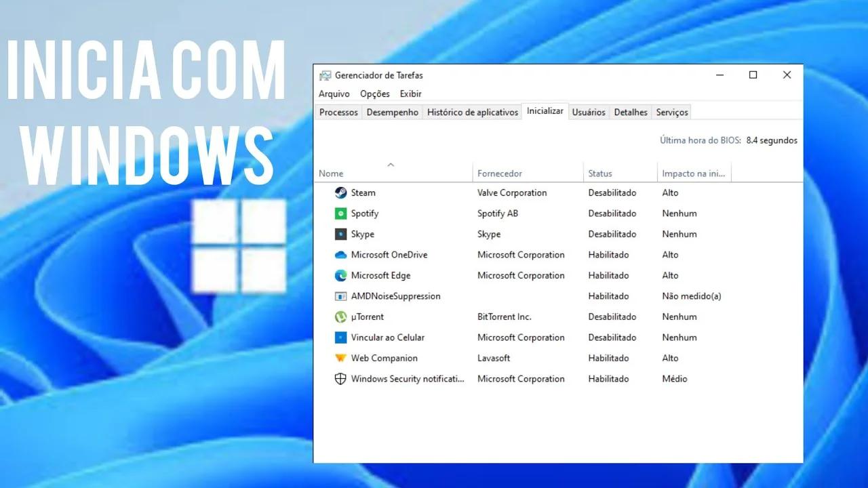Click the Microsoft Edge icon
Viewport: 868px width, 488px height.
coord(340,276)
